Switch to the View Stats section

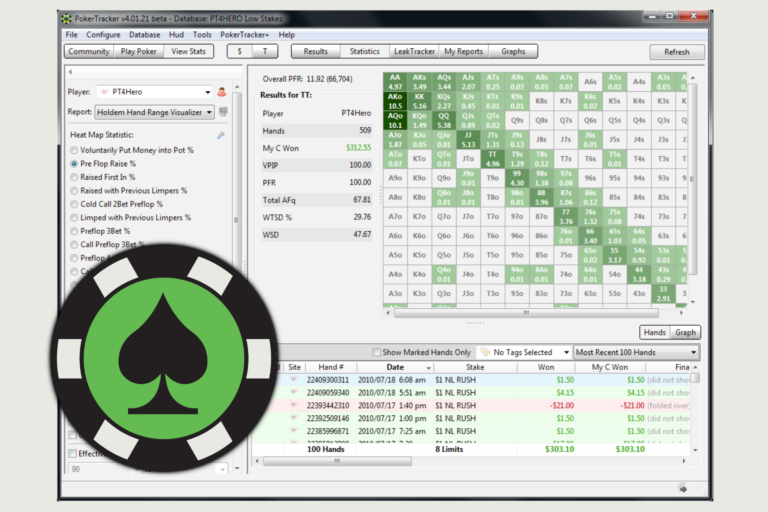189,51
